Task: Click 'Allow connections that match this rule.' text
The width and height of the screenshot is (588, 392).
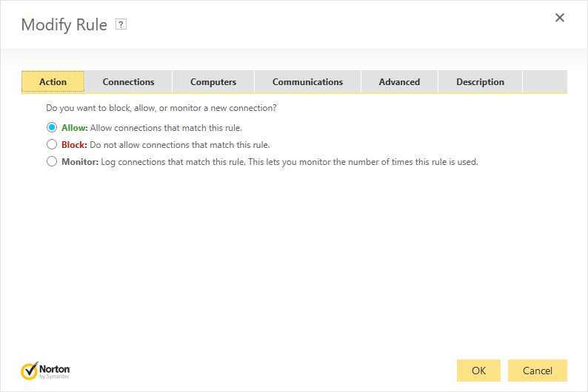Action: click(166, 128)
